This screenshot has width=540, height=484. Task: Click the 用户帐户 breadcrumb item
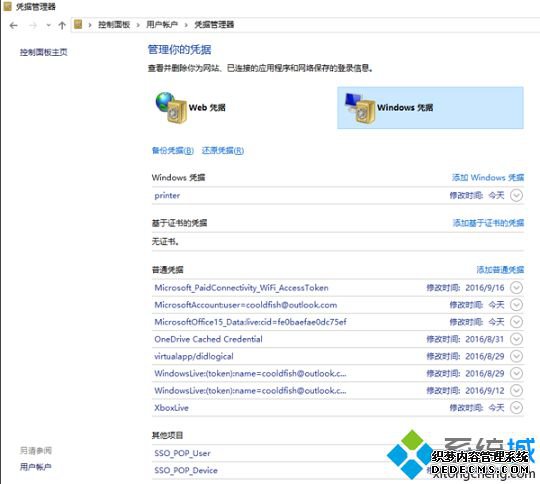click(162, 24)
